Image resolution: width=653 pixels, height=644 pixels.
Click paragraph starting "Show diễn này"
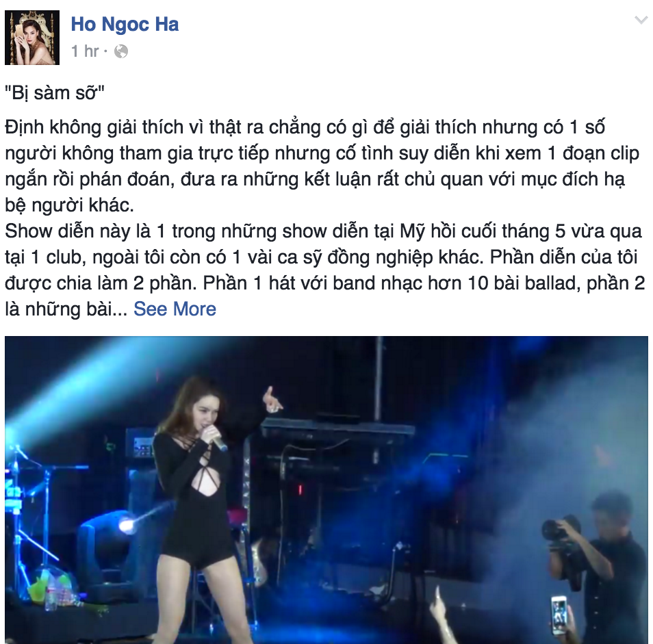325,270
